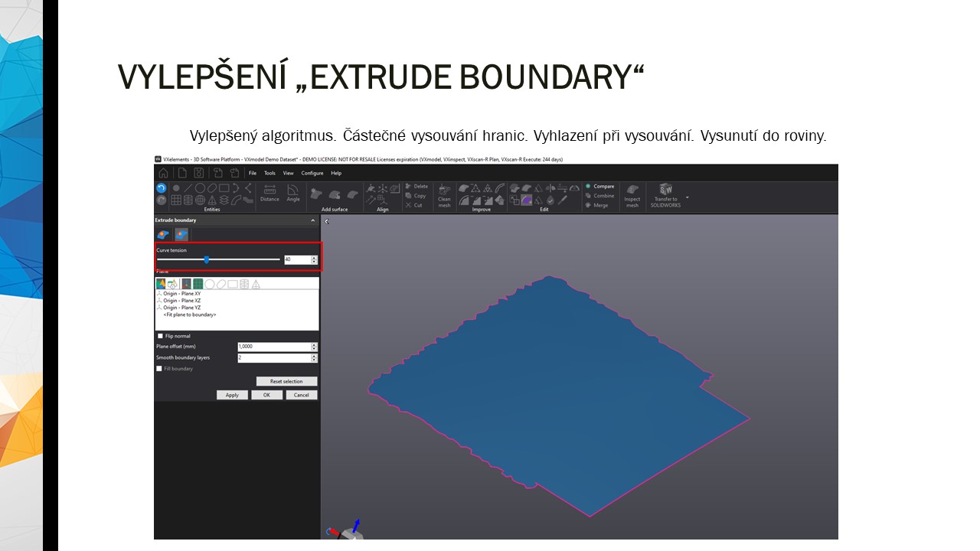Open the Tools menu
The height and width of the screenshot is (551, 980).
269,173
